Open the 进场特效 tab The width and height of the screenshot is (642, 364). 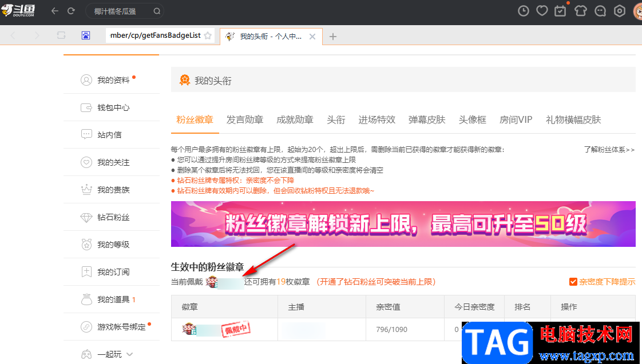377,120
